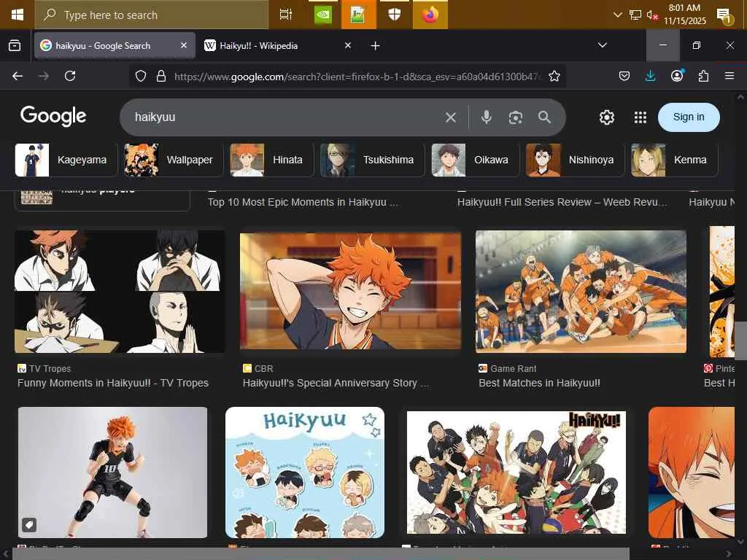This screenshot has width=747, height=560.
Task: Open Best Matches in Haikyuu!! link
Action: pos(539,383)
